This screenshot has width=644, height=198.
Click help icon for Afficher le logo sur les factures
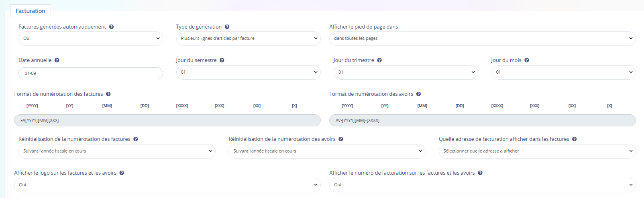122,173
